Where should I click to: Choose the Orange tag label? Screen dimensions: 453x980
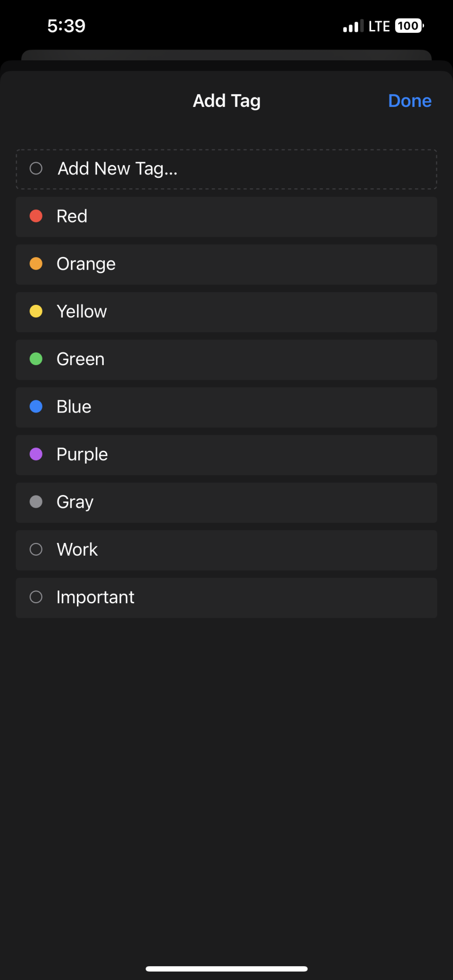tap(86, 264)
